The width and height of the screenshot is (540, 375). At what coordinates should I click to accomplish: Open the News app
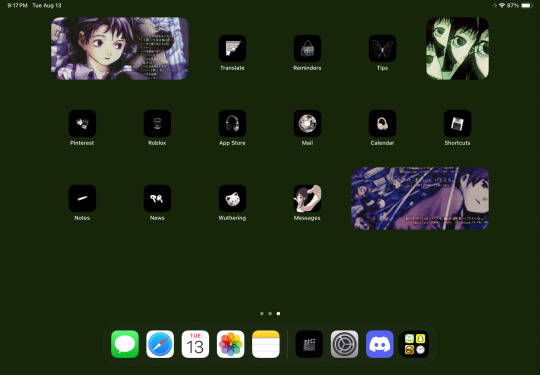pyautogui.click(x=157, y=199)
